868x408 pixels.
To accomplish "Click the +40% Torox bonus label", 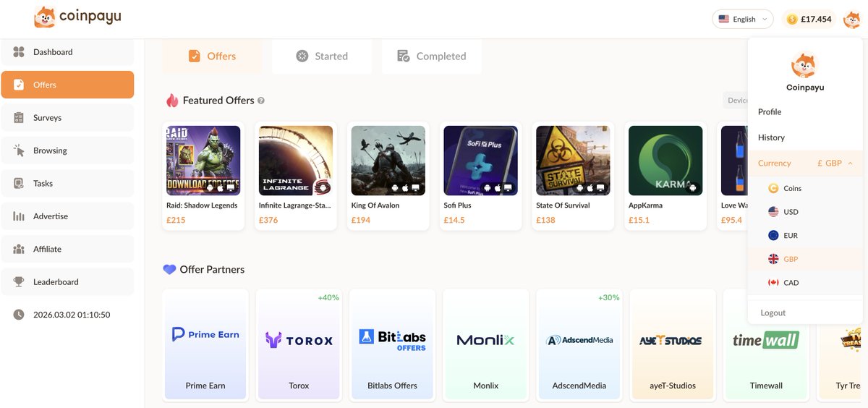I will pos(328,297).
